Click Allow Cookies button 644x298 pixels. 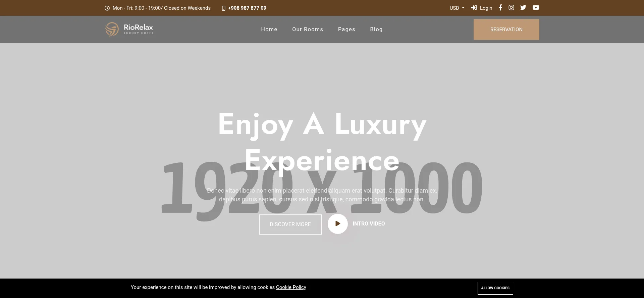coord(495,288)
